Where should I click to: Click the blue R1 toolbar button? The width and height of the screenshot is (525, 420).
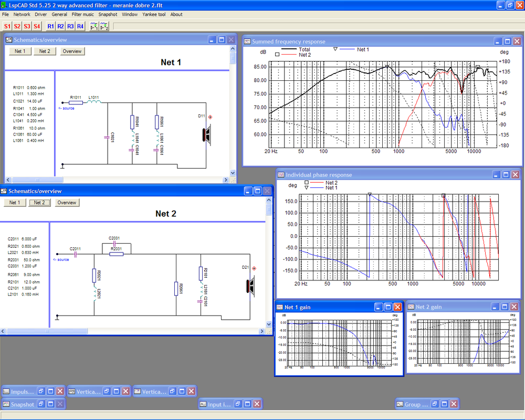[50, 26]
